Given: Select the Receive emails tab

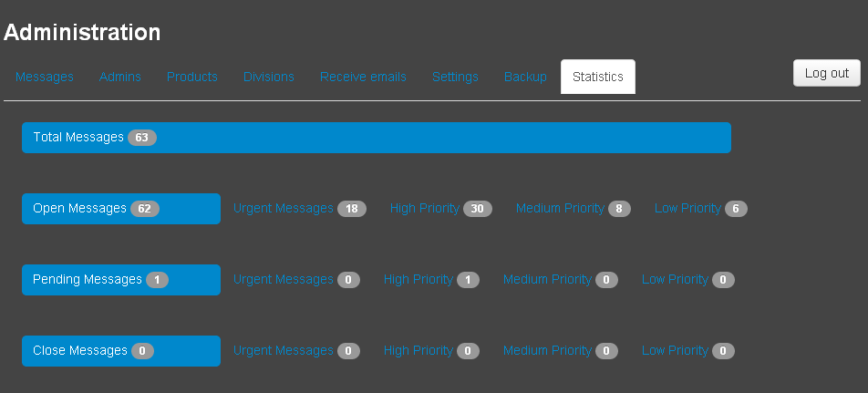Looking at the screenshot, I should click(x=363, y=77).
